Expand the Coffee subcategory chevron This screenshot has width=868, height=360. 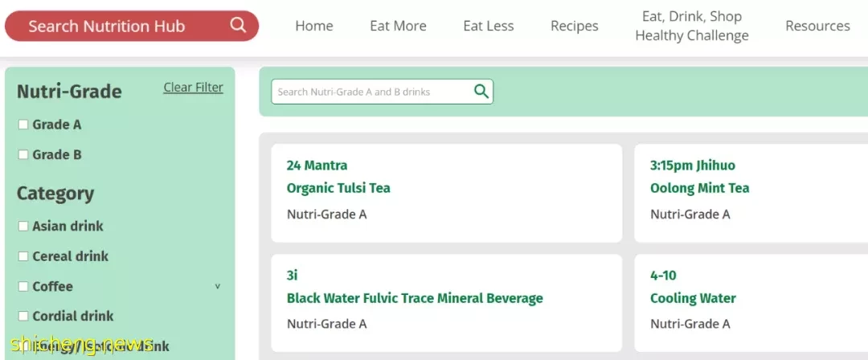pyautogui.click(x=218, y=286)
